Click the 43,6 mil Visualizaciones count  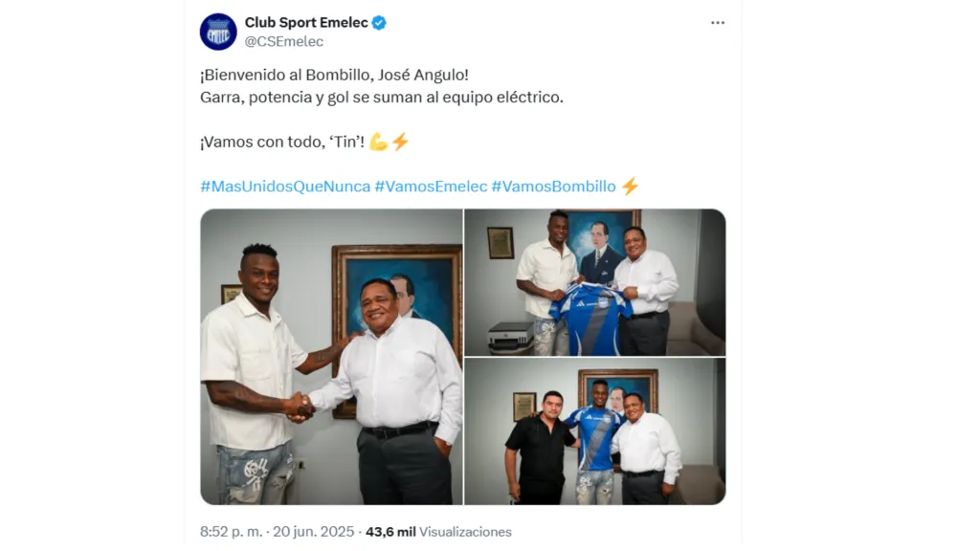438,532
